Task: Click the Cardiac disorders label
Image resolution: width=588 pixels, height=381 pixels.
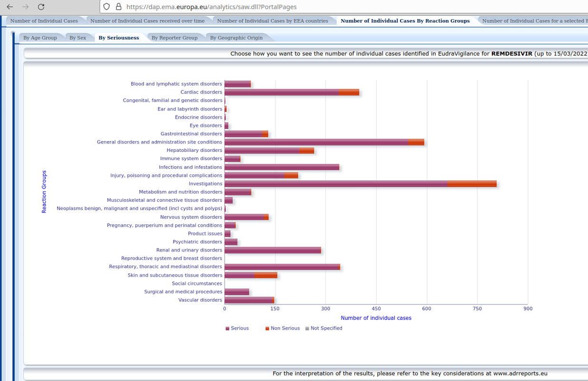Action: click(201, 92)
